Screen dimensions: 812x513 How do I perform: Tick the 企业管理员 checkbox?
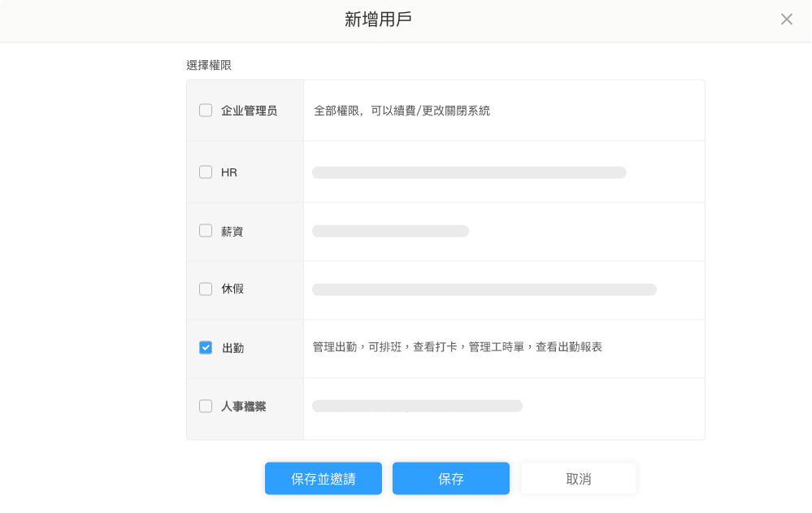tap(206, 111)
